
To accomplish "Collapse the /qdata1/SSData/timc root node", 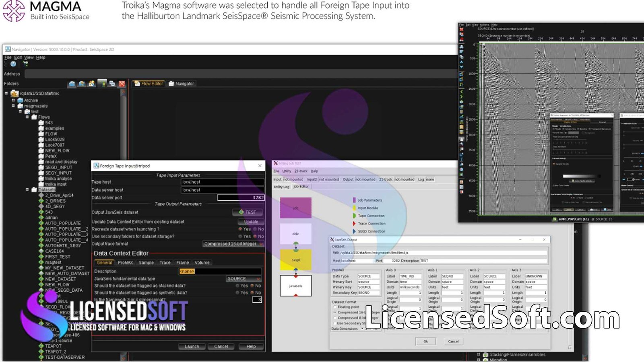I will coord(6,93).
